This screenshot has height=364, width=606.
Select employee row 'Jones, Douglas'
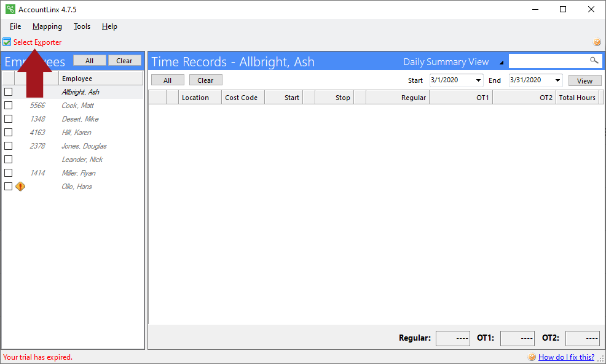point(73,146)
